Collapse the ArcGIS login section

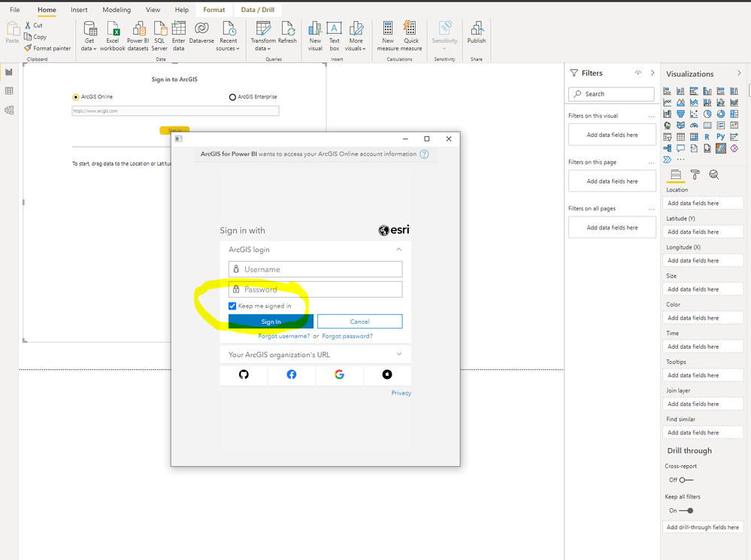pos(398,250)
